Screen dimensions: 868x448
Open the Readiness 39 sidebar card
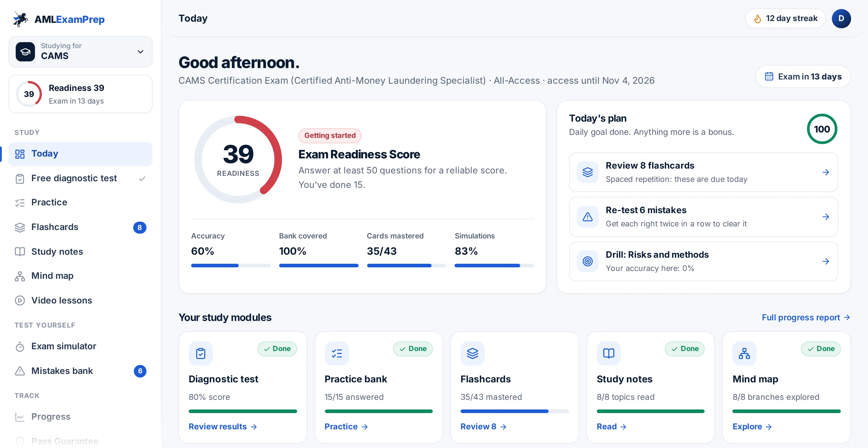(x=80, y=94)
